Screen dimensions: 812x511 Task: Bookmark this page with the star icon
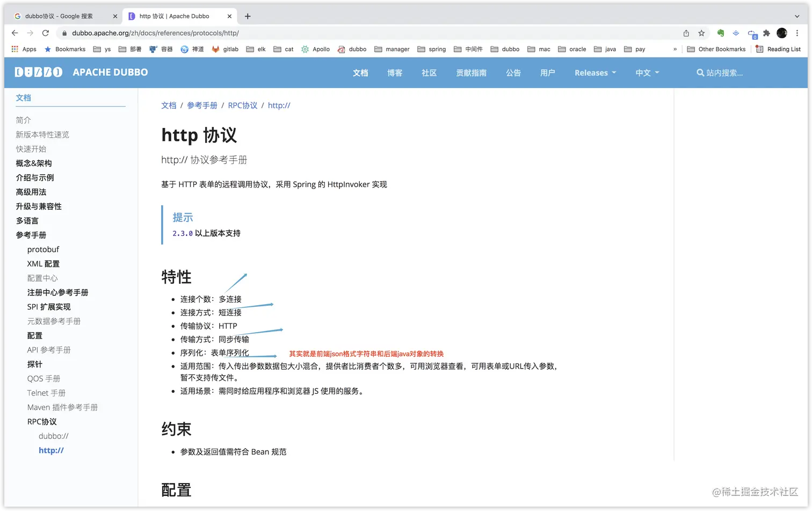pyautogui.click(x=701, y=33)
